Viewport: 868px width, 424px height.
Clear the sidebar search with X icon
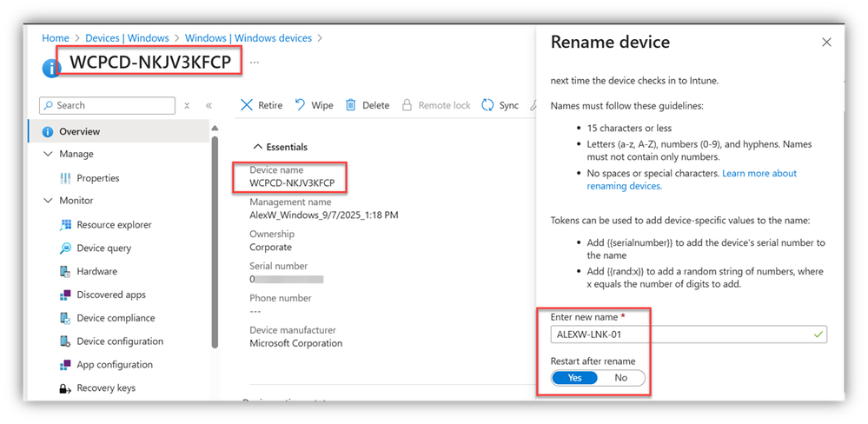[187, 105]
